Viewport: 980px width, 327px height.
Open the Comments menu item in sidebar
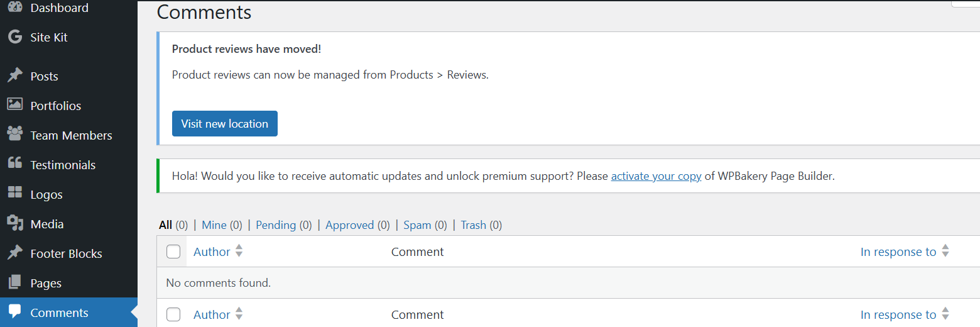pyautogui.click(x=59, y=313)
